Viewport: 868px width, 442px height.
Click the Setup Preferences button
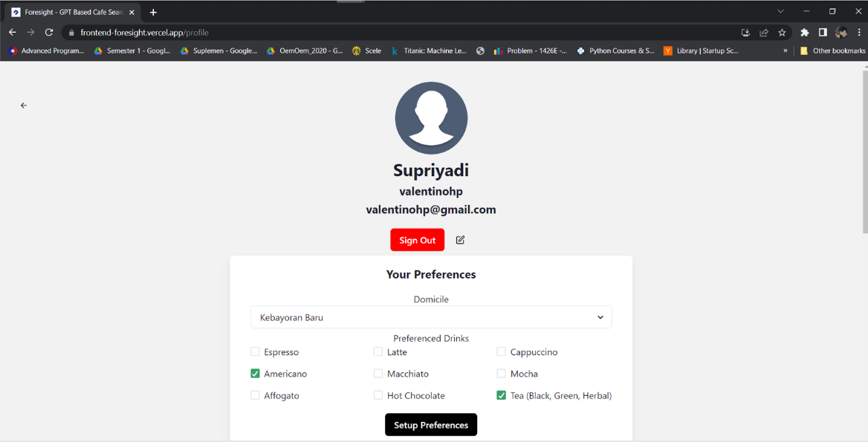click(x=431, y=425)
